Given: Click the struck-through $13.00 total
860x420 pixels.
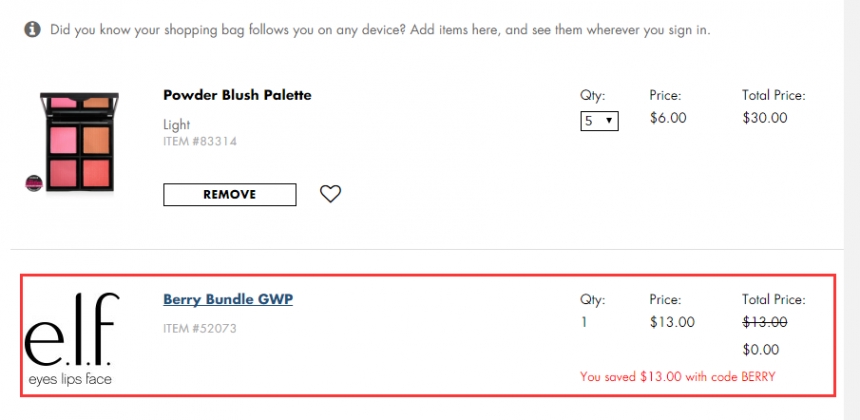Looking at the screenshot, I should tap(764, 322).
